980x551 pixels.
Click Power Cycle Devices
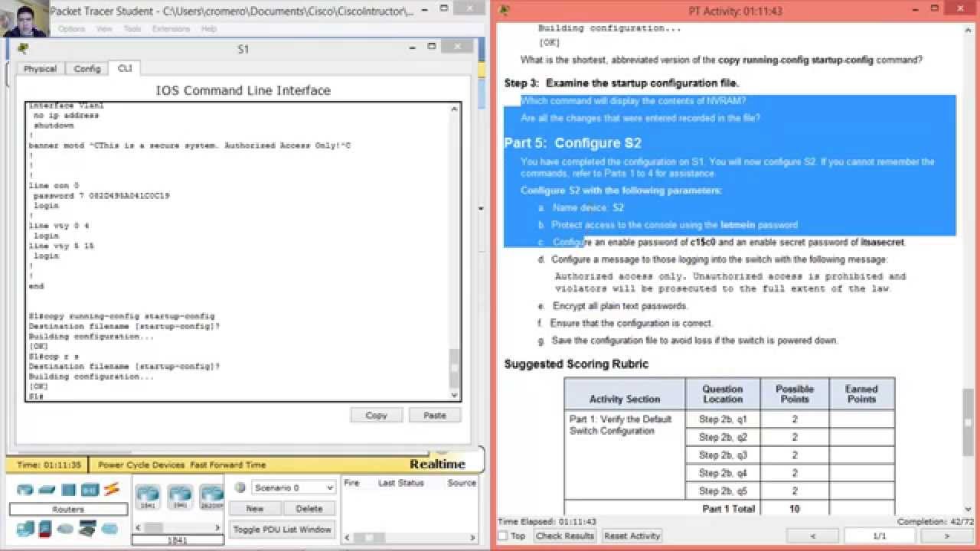[141, 465]
